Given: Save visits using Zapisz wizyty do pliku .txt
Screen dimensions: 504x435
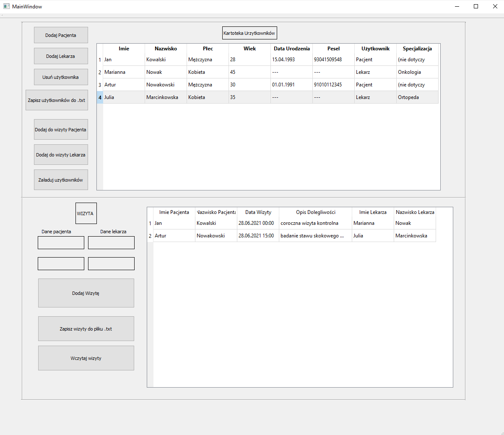Looking at the screenshot, I should (x=86, y=328).
